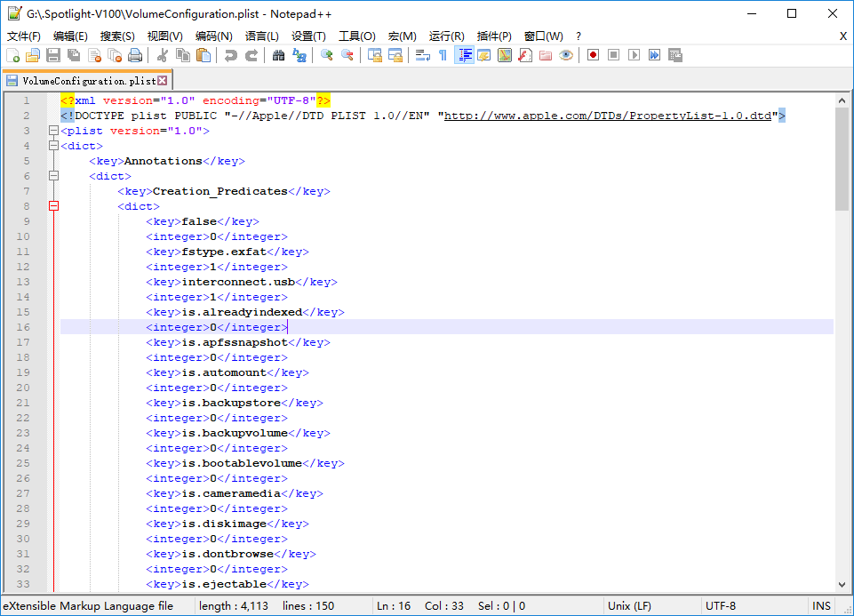Click the Open file folder icon
854x616 pixels.
33,55
